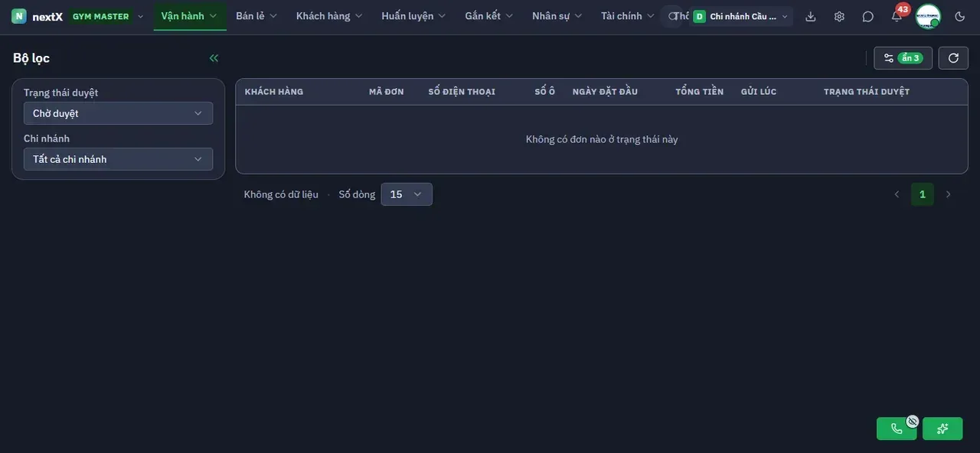Go to next page arrow
This screenshot has width=980, height=453.
pos(949,194)
